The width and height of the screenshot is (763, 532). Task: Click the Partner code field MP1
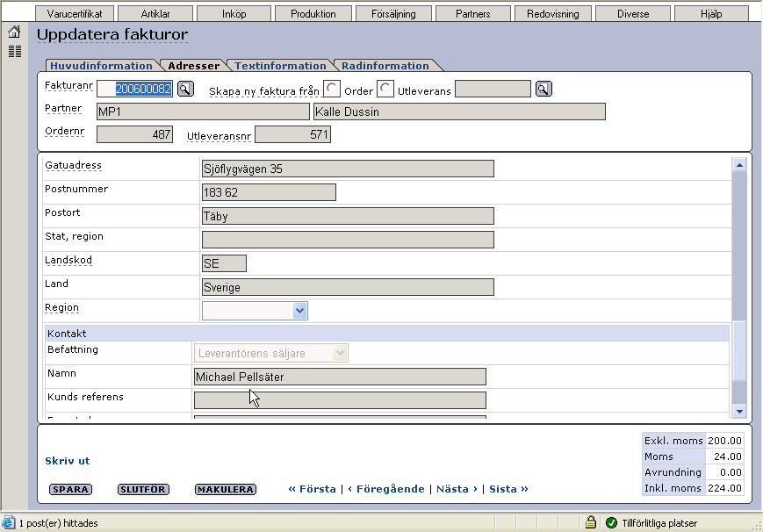point(203,111)
